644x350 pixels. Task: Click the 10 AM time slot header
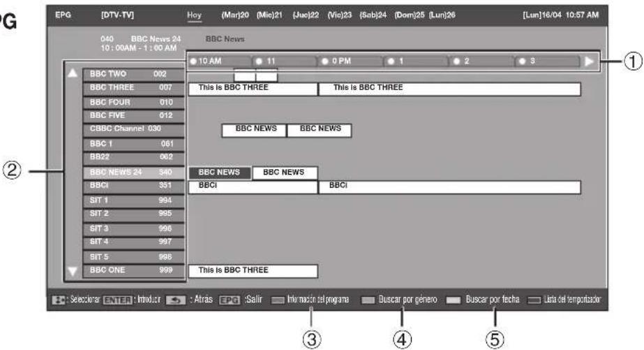point(220,61)
